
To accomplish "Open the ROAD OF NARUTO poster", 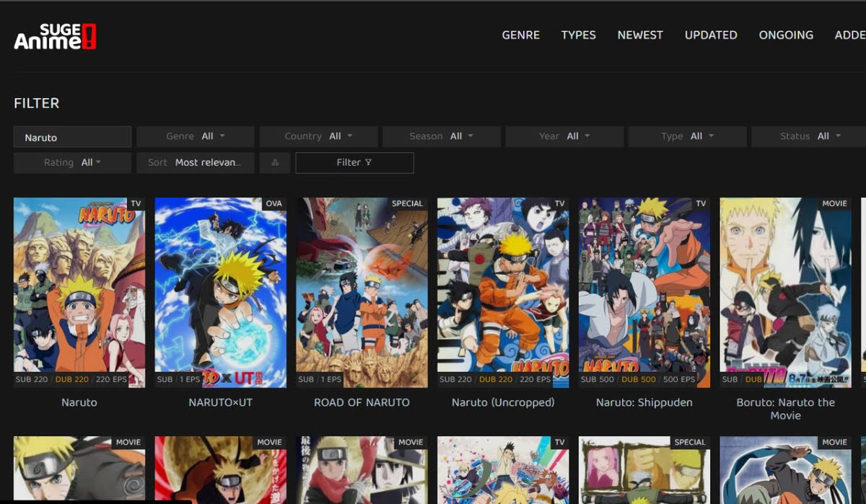I will [362, 292].
